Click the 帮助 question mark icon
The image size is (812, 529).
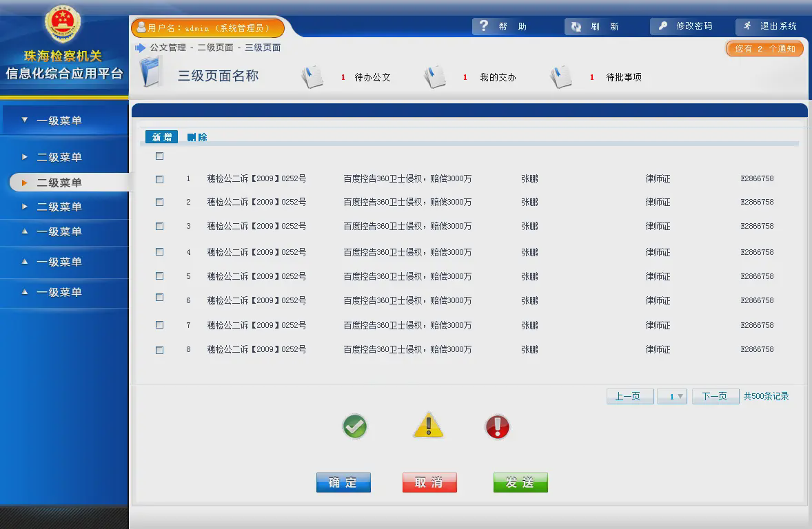pos(484,26)
